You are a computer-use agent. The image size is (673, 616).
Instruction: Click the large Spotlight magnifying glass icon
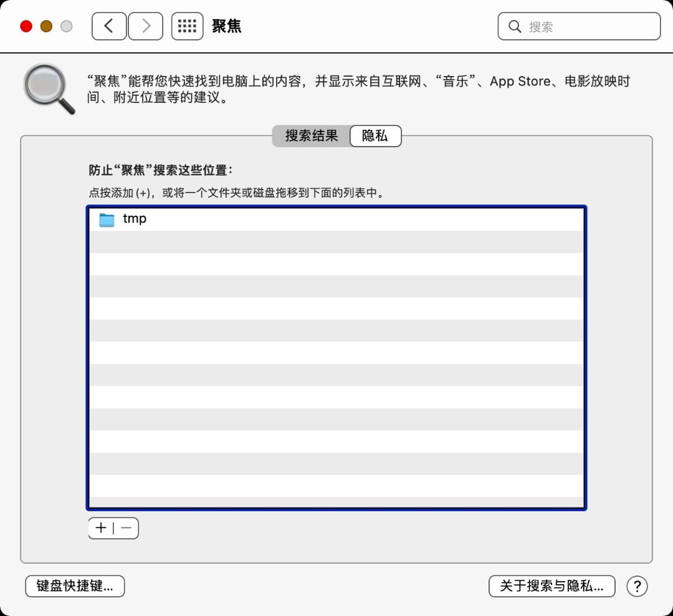coord(48,90)
